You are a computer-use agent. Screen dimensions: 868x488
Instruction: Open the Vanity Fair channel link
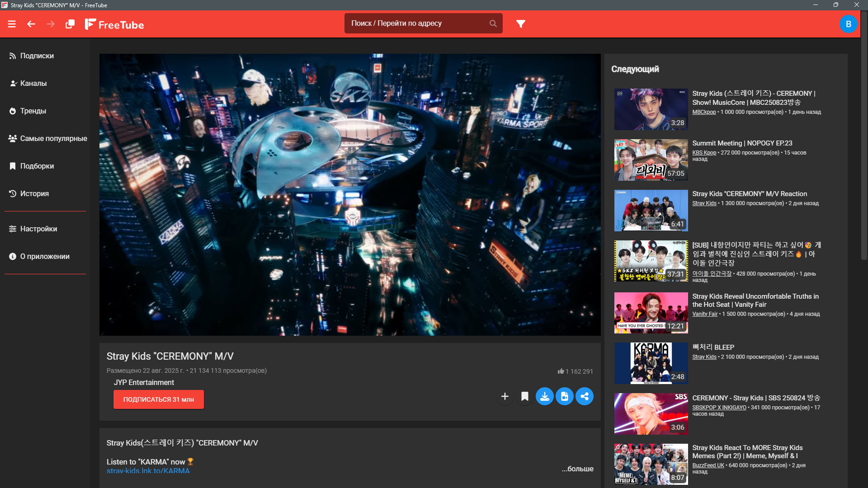point(705,314)
